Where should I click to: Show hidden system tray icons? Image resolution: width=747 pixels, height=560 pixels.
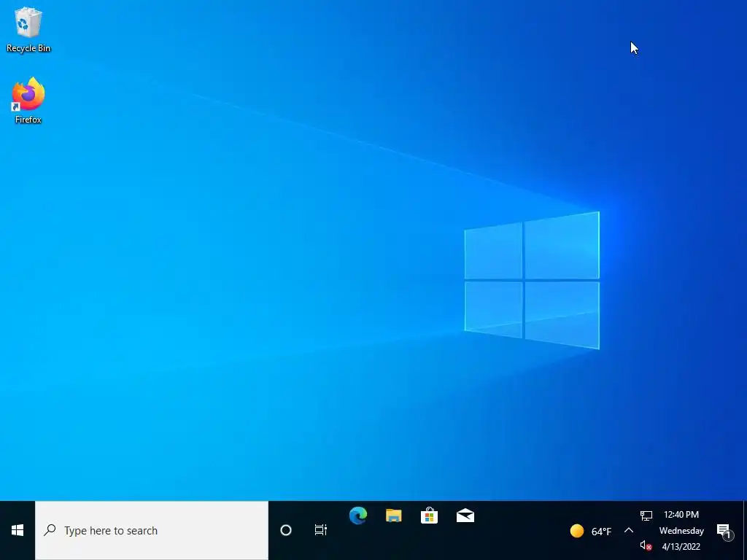(629, 530)
